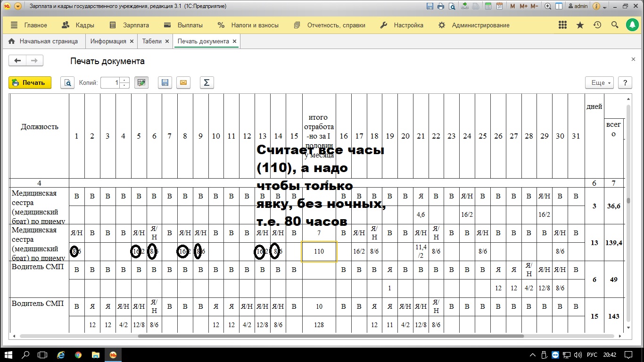Click the Save icon in the title bar

(x=429, y=6)
